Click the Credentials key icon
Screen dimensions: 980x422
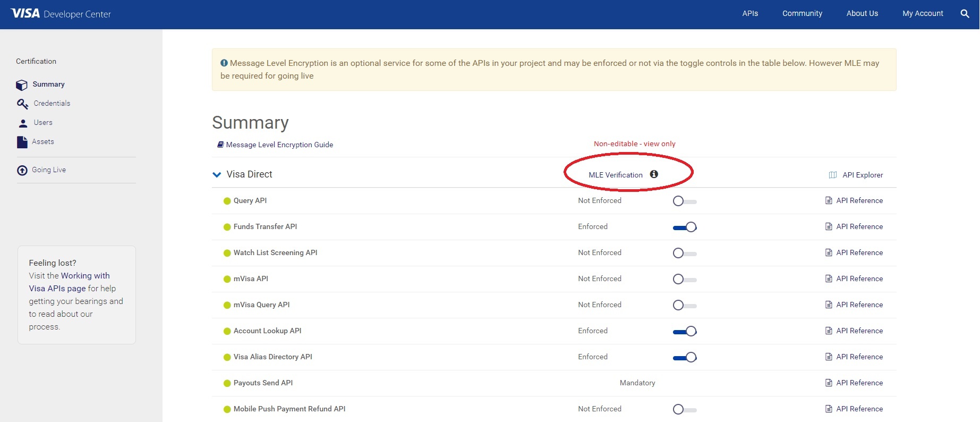click(x=22, y=104)
